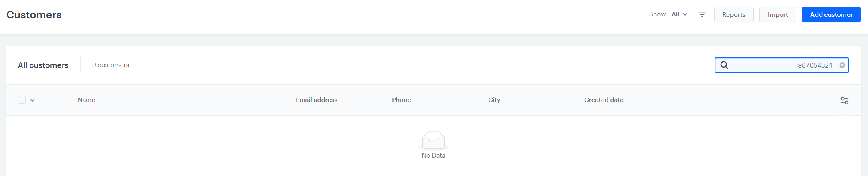
Task: Sort by Name column header
Action: (x=87, y=100)
